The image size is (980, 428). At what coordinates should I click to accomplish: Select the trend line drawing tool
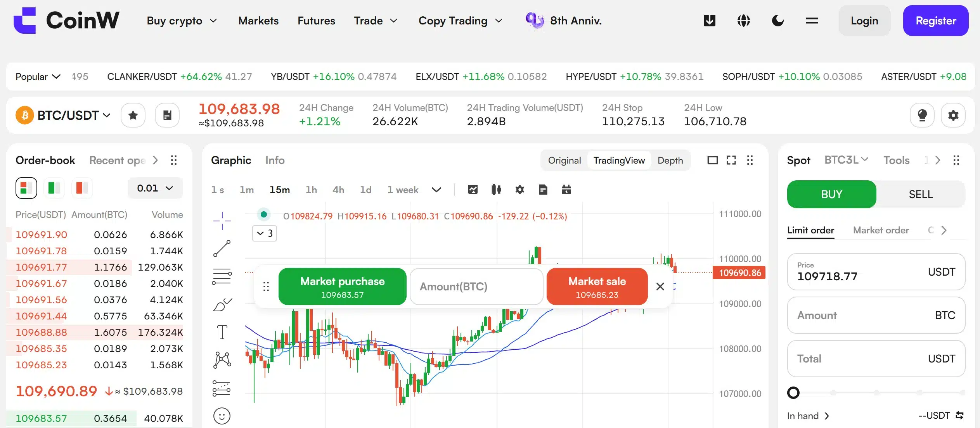[x=222, y=249]
